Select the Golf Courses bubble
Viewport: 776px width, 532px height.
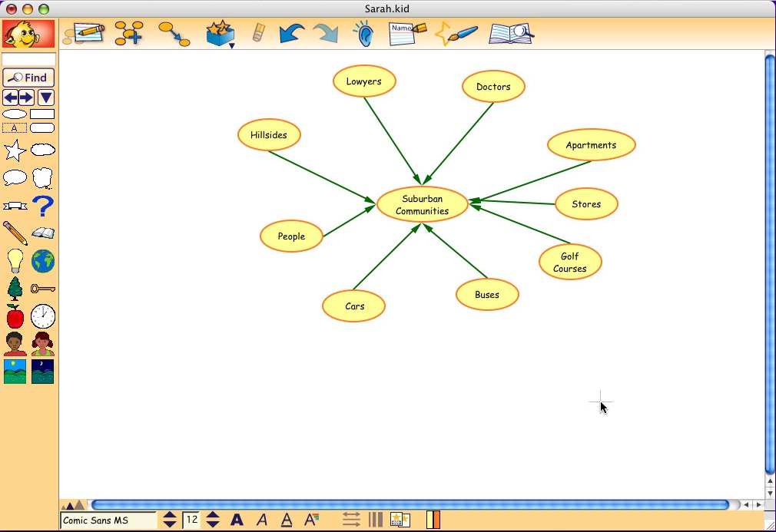click(570, 262)
